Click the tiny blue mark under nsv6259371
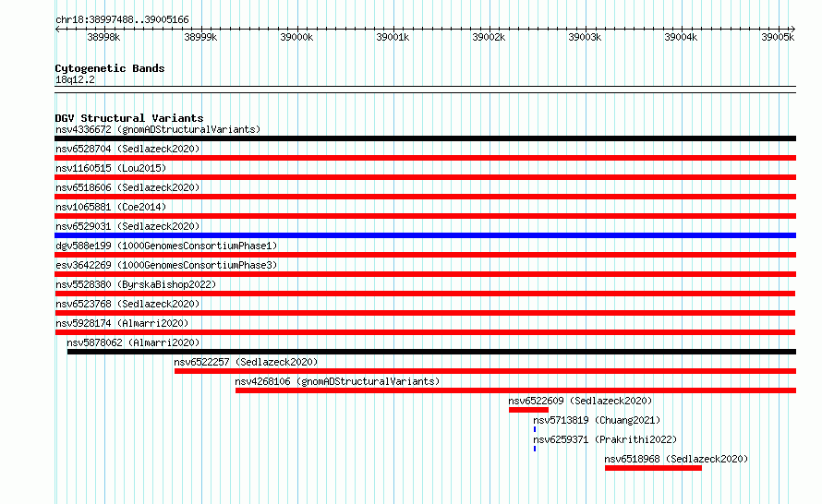Image resolution: width=822 pixels, height=504 pixels. [535, 449]
